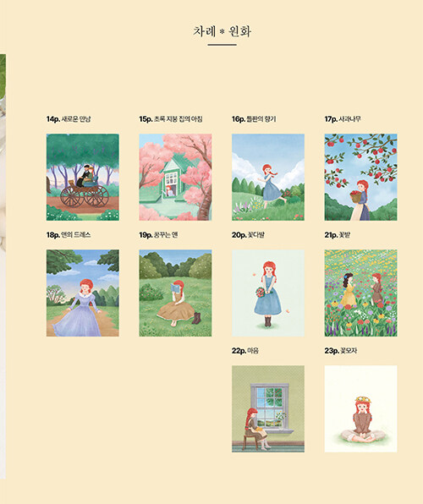
Task: Click the '차례 * 원화' section heading
Action: (222, 31)
